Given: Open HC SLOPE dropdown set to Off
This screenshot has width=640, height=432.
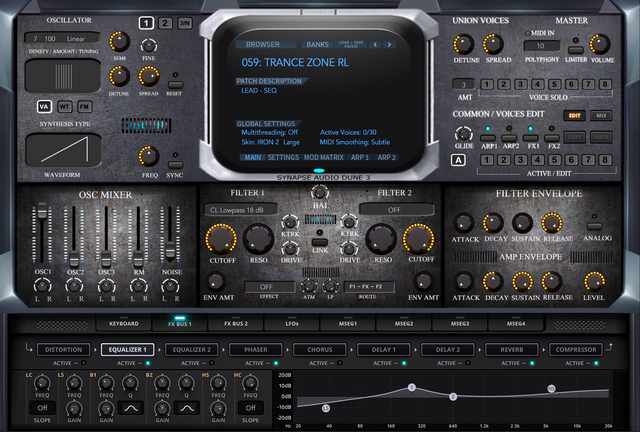Looking at the screenshot, I should (251, 408).
